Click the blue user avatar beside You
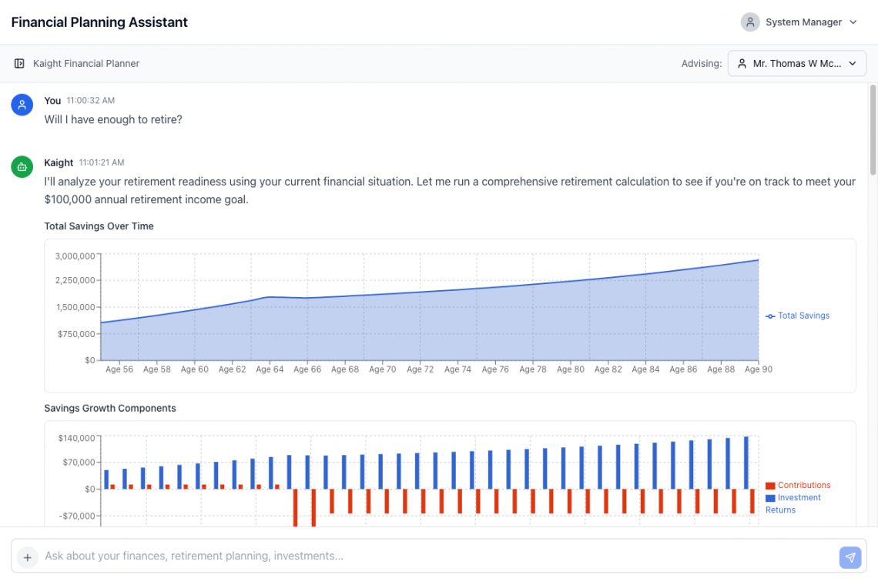This screenshot has width=878, height=588. tap(22, 105)
